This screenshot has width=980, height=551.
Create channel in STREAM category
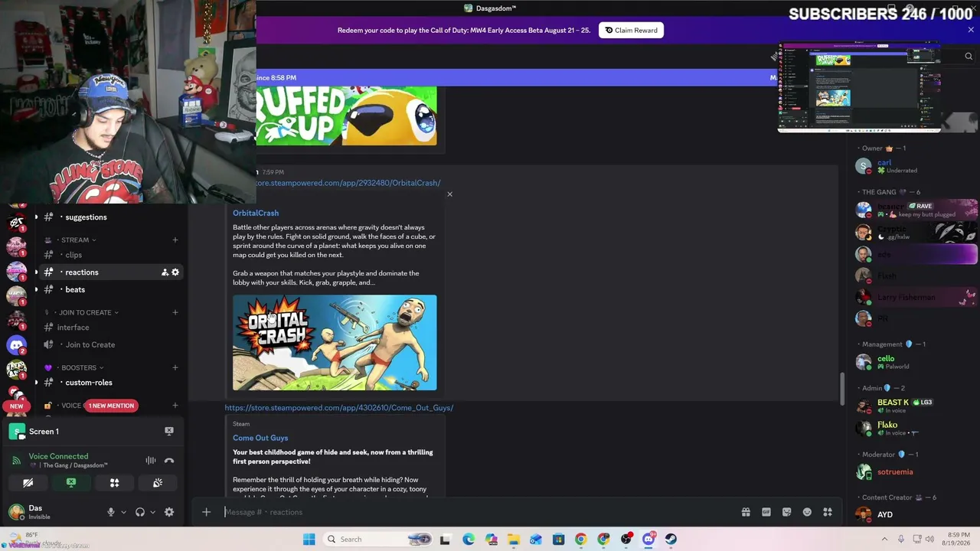[175, 240]
